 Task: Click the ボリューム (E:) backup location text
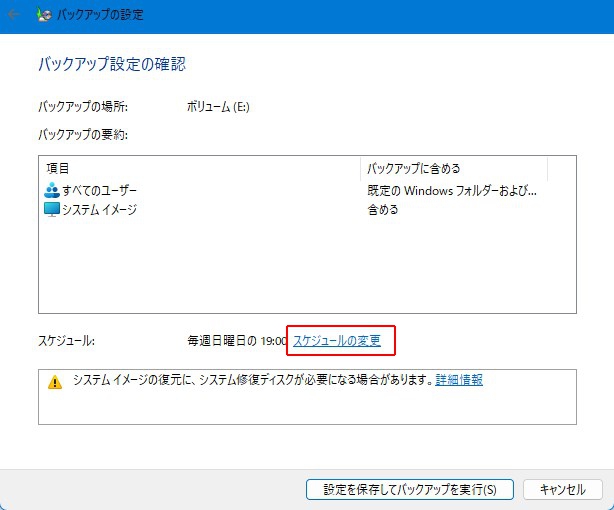pos(218,106)
